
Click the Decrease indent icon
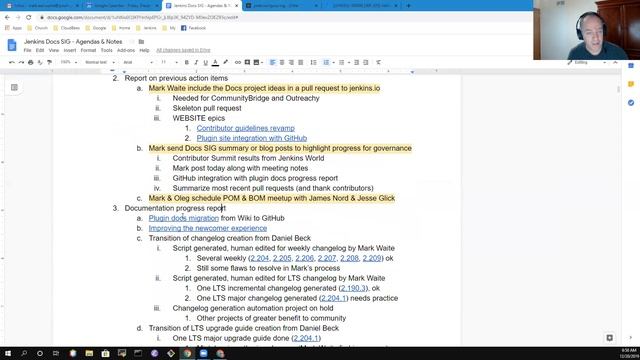click(356, 62)
